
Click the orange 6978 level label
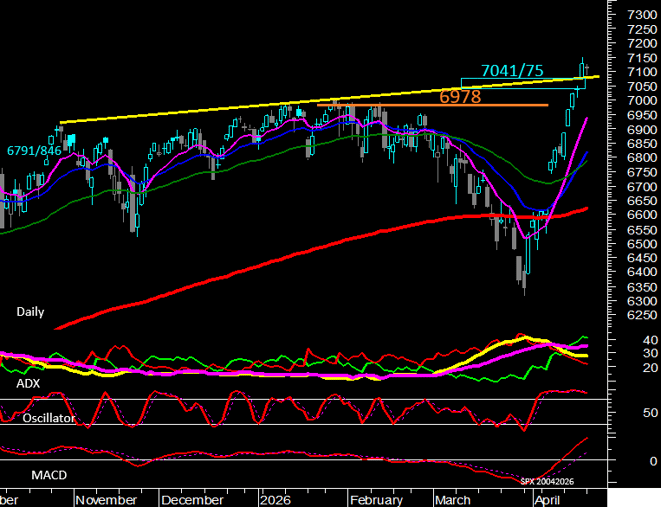pos(460,96)
